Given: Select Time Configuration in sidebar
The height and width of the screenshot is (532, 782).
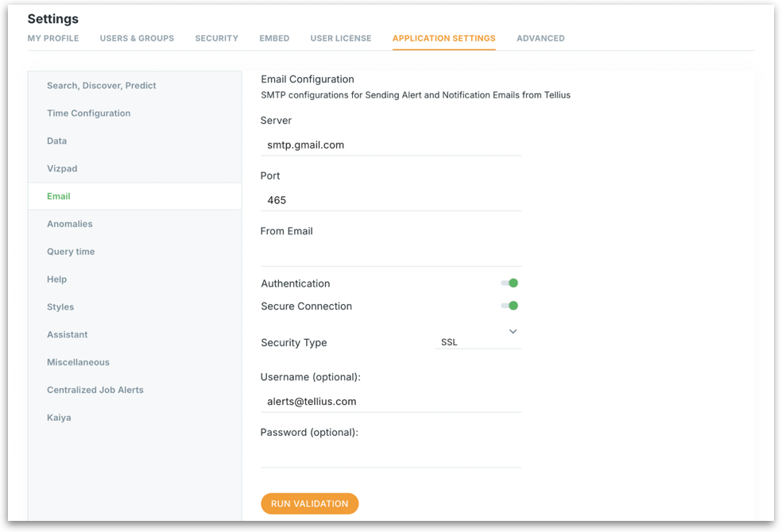Looking at the screenshot, I should coord(88,114).
